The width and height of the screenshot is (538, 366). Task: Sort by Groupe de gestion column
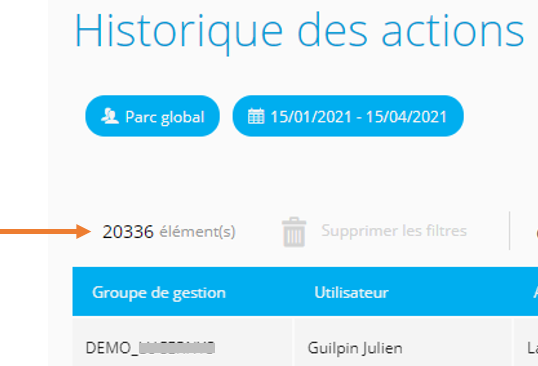[159, 293]
